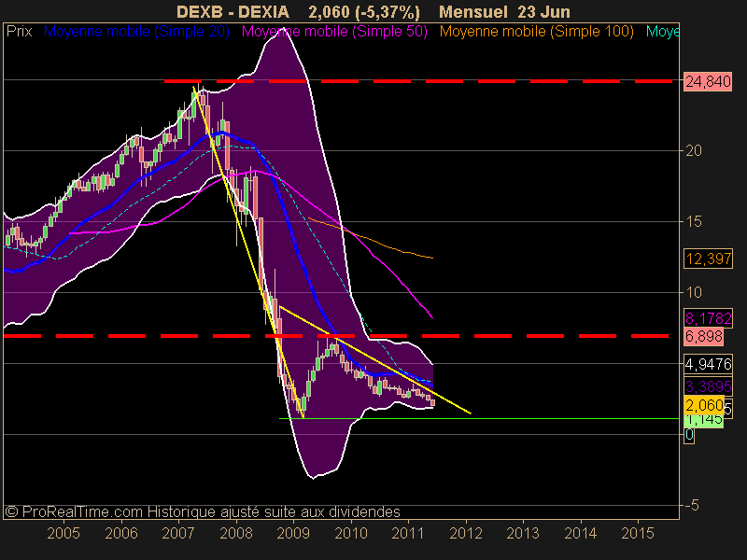The image size is (747, 560).
Task: Click the 12,397 orange moving average value
Action: [708, 259]
